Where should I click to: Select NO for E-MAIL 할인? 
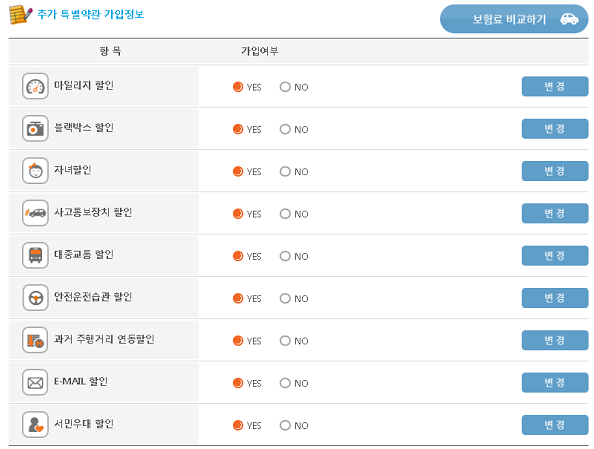pyautogui.click(x=285, y=383)
